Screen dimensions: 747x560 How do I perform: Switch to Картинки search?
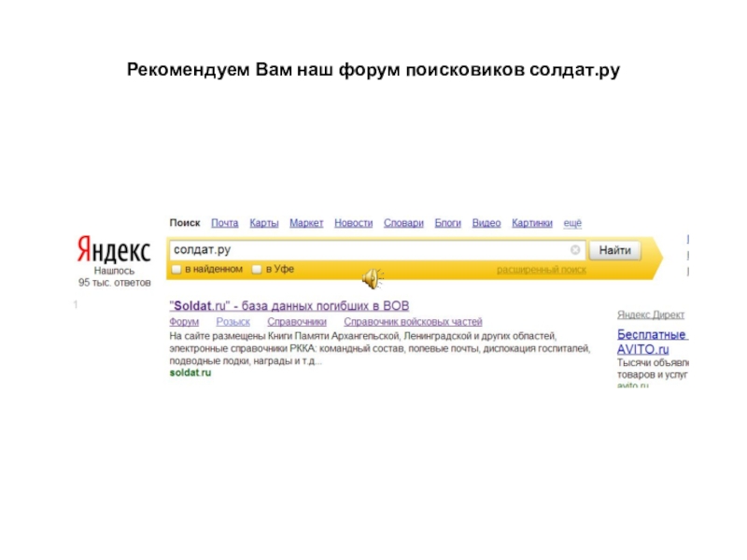coord(532,223)
